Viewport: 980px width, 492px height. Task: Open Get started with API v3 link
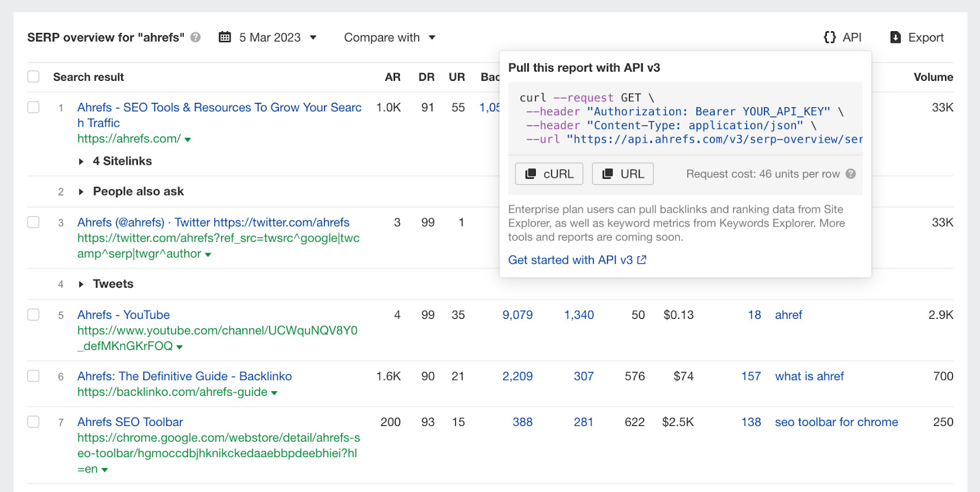coord(577,260)
